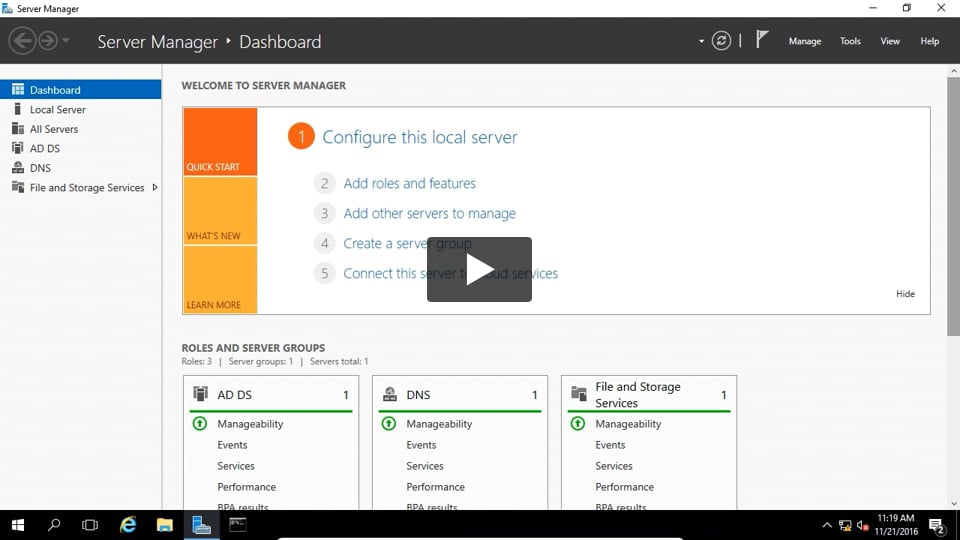
Task: Open the Manage menu
Action: point(804,41)
